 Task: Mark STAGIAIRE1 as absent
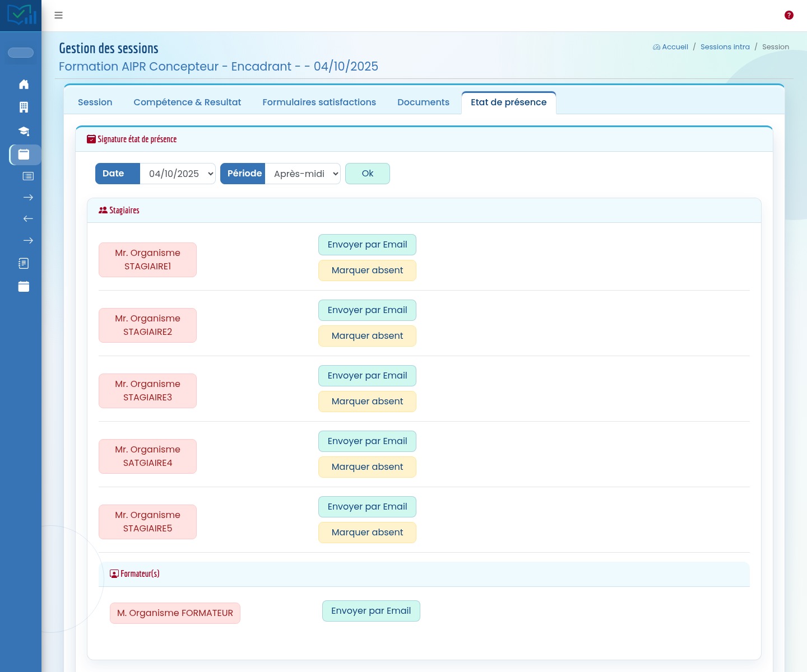click(x=368, y=270)
